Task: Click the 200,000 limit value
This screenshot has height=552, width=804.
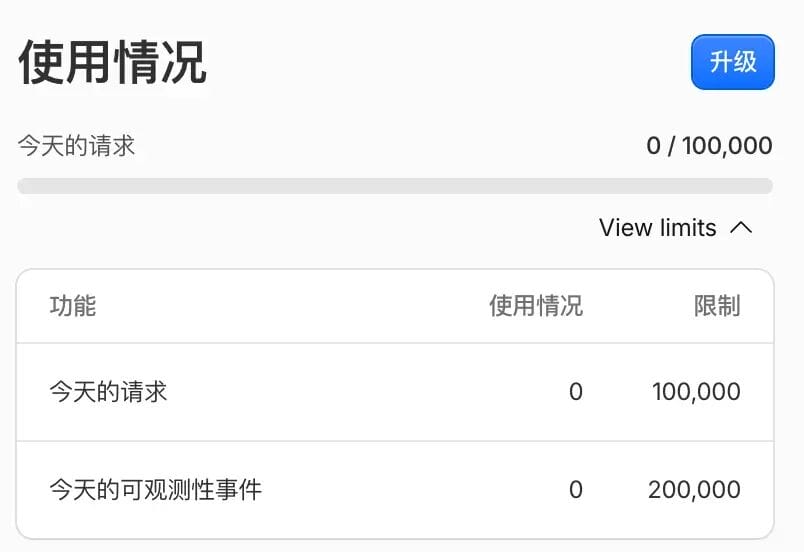Action: pos(694,490)
